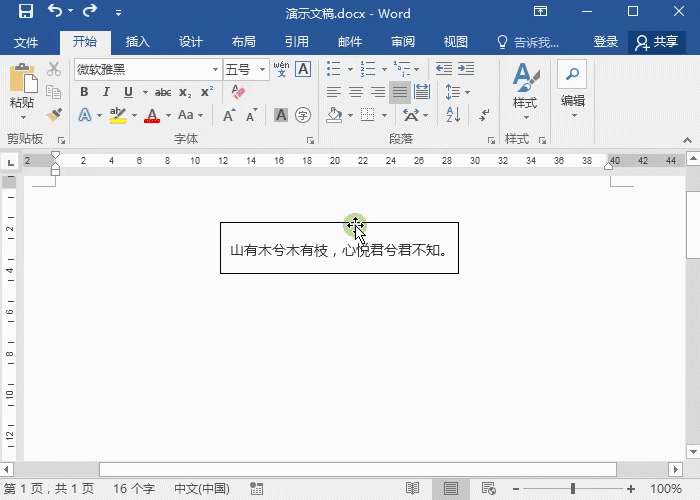700x500 pixels.
Task: Increase paragraph indent
Action: pyautogui.click(x=466, y=69)
